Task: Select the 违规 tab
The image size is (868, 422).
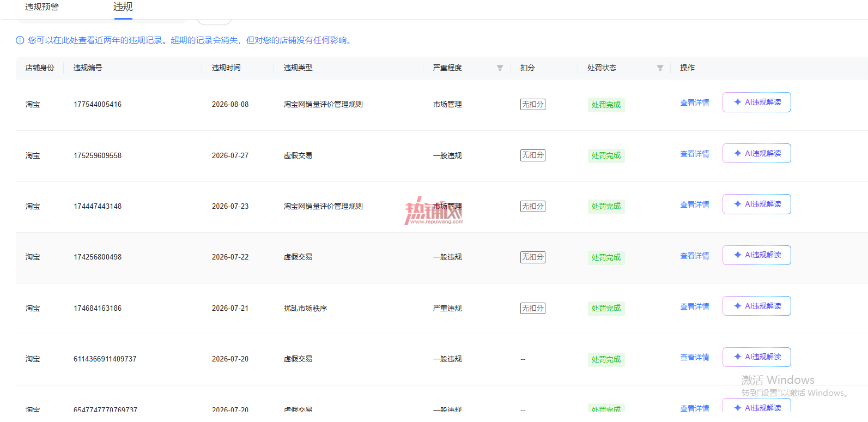Action: point(123,7)
